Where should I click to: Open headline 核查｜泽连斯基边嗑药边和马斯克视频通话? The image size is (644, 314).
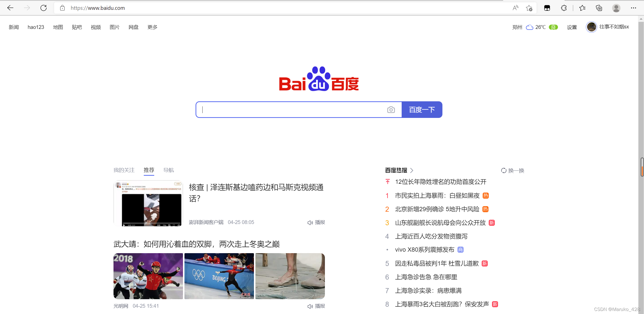[256, 193]
